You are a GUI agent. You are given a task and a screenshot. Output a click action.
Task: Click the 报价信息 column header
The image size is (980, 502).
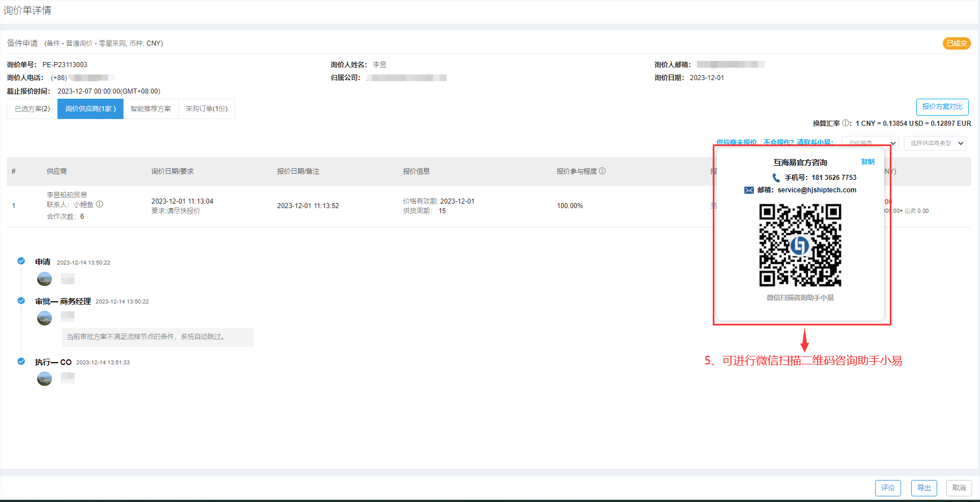point(416,171)
